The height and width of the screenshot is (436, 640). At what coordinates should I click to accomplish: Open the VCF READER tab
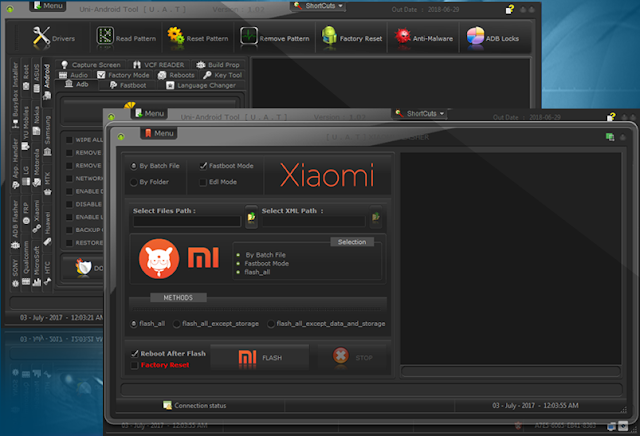(158, 65)
